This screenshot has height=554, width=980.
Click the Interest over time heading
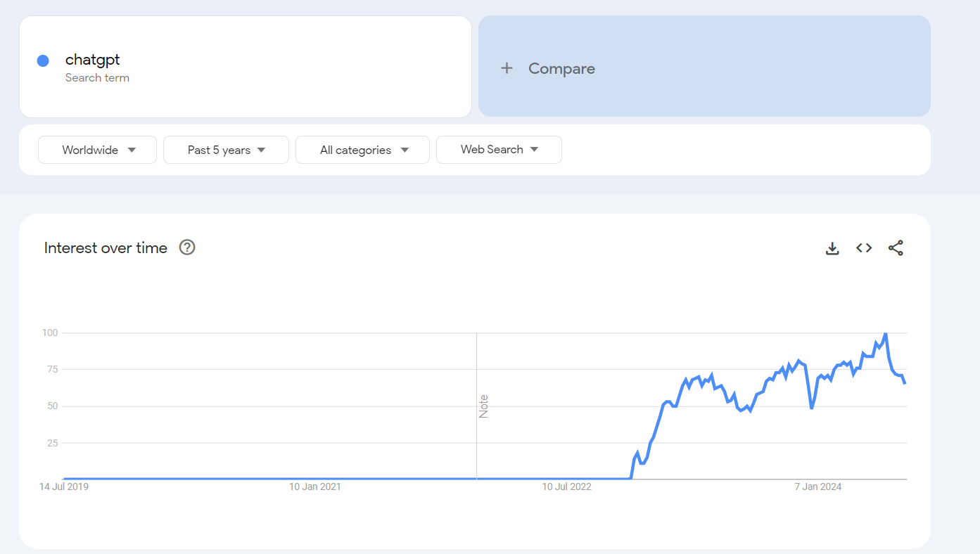(106, 247)
